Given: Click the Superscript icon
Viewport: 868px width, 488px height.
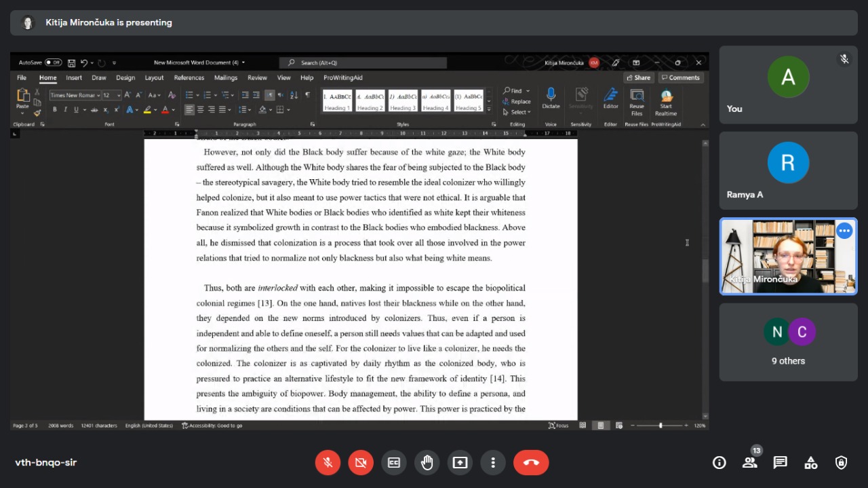Looking at the screenshot, I should tap(117, 109).
